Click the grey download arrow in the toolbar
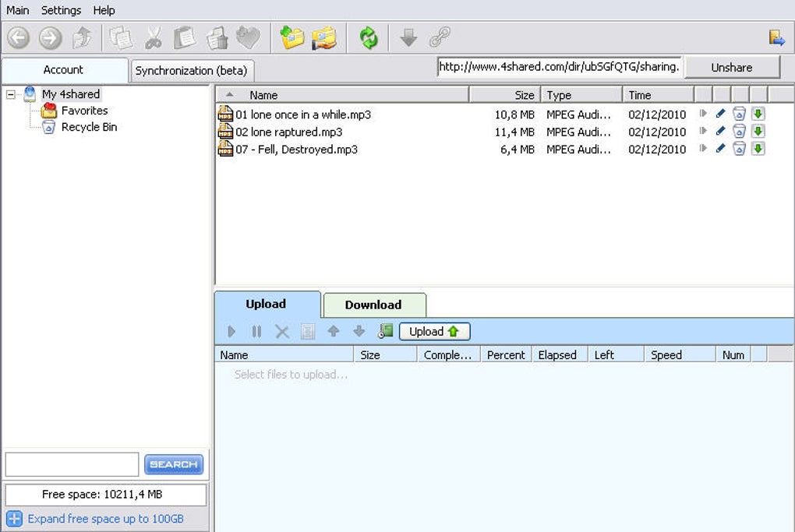The width and height of the screenshot is (795, 532). coord(408,38)
